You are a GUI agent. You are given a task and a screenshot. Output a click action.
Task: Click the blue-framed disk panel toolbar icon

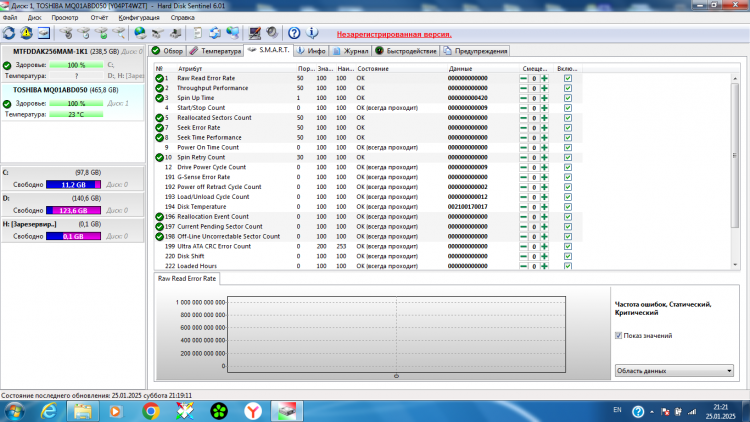[44, 33]
